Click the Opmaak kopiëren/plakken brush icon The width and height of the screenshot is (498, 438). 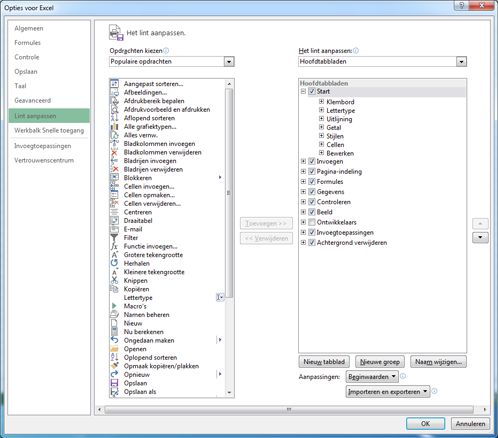point(114,366)
